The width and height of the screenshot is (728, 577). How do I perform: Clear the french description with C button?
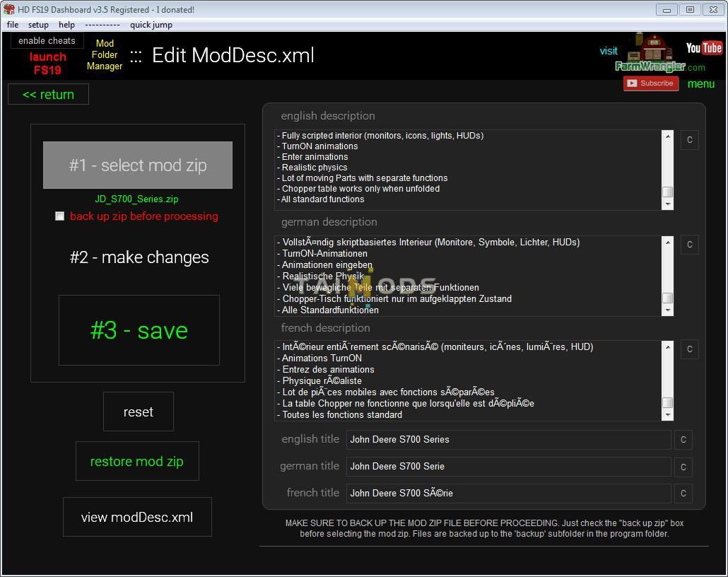(689, 349)
